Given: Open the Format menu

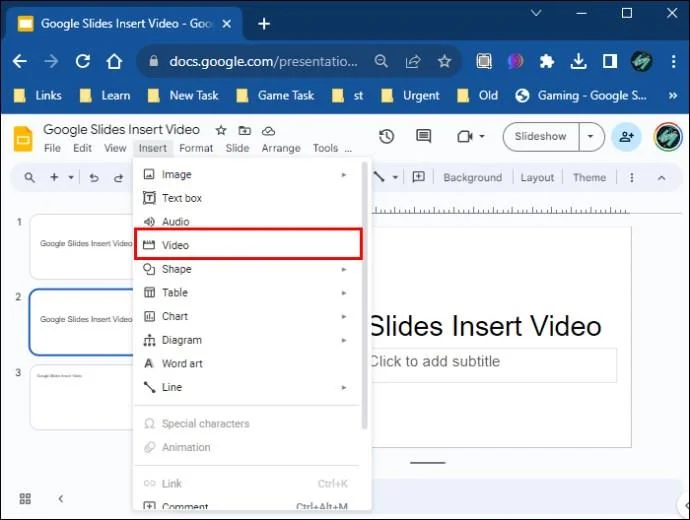Looking at the screenshot, I should [x=196, y=148].
